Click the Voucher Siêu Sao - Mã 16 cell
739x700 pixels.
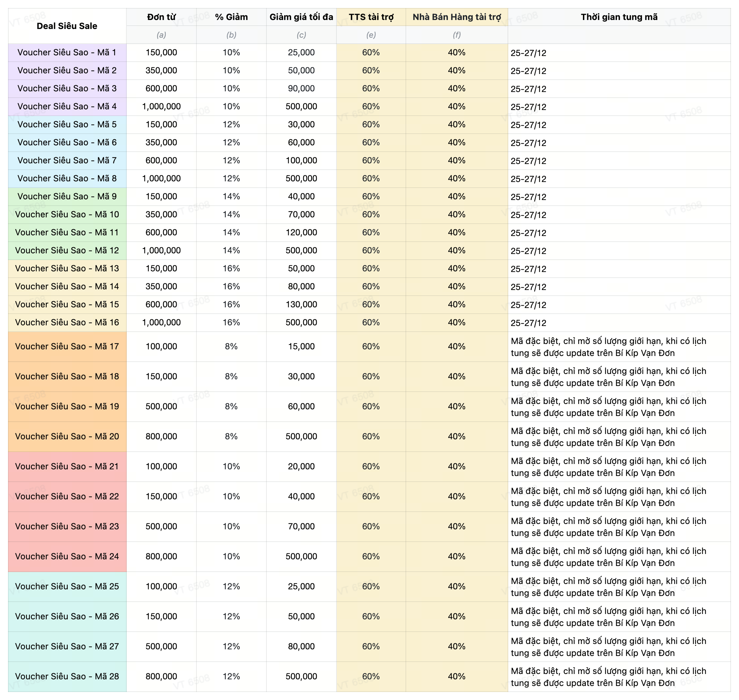(x=67, y=322)
